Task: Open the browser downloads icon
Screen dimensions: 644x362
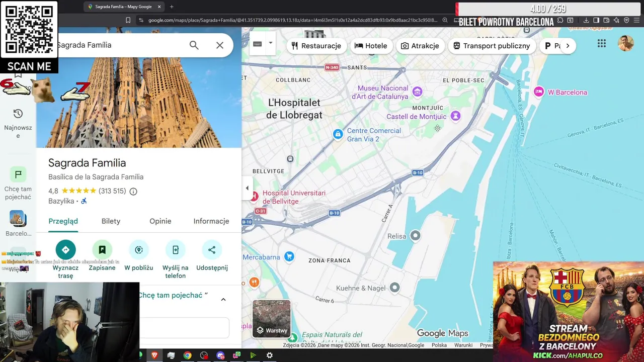Action: (x=586, y=20)
